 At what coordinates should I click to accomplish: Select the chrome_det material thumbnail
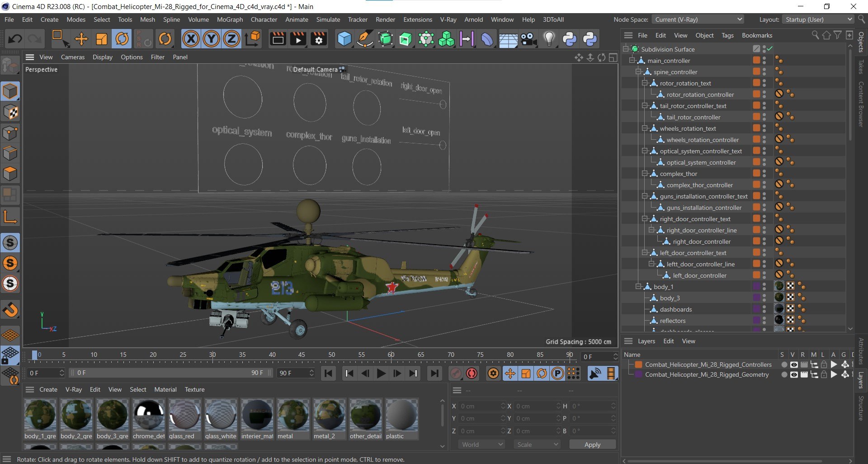pyautogui.click(x=149, y=419)
